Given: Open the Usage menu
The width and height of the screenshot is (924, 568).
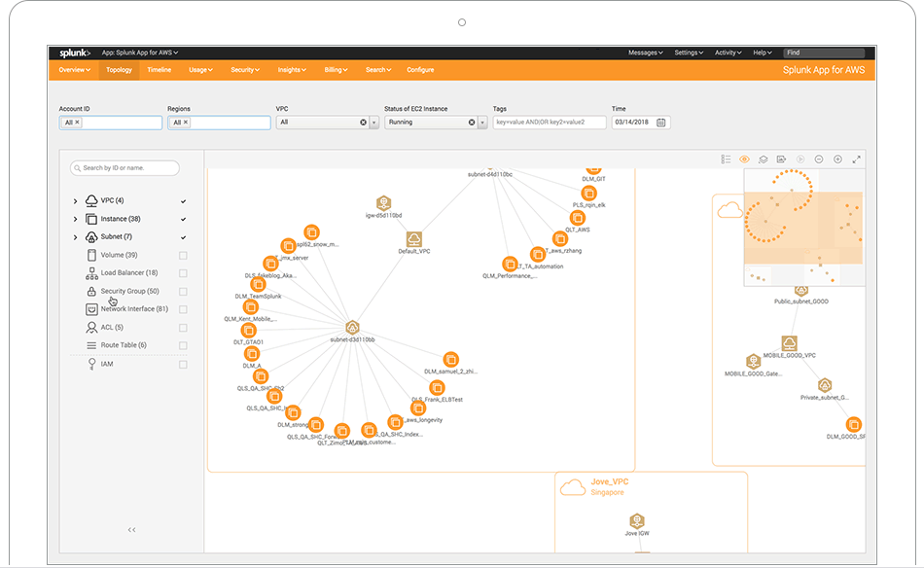Looking at the screenshot, I should [201, 69].
